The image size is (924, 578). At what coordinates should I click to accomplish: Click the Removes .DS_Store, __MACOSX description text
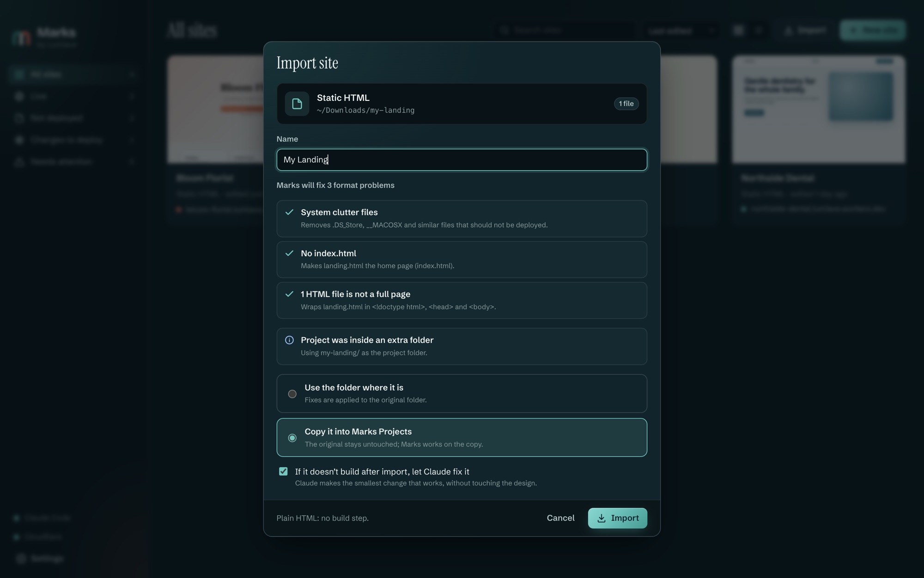point(424,225)
